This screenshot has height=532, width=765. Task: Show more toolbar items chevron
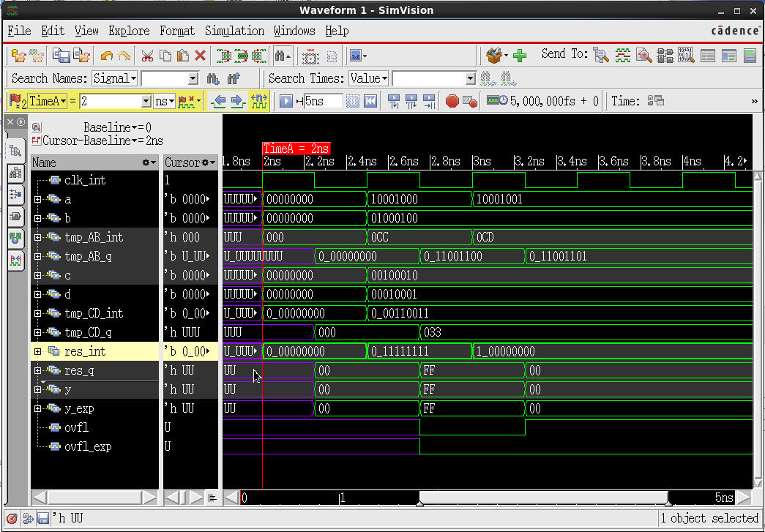coord(754,102)
